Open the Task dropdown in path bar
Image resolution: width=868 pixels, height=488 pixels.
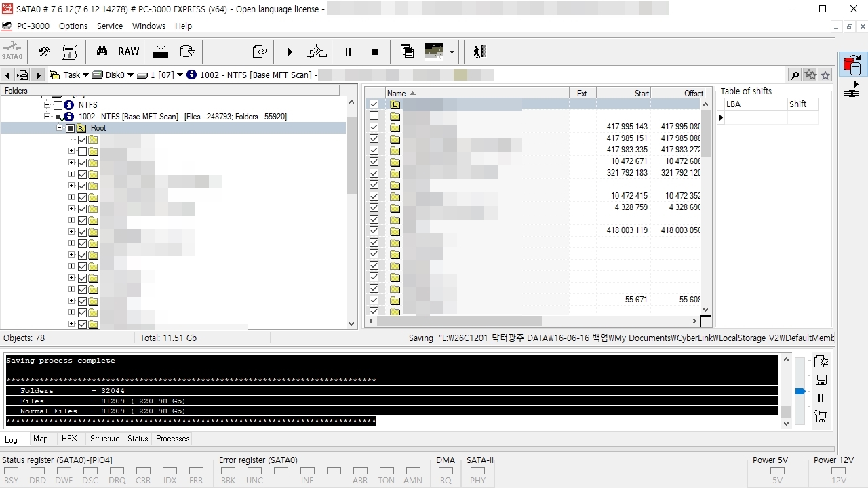tap(71, 75)
